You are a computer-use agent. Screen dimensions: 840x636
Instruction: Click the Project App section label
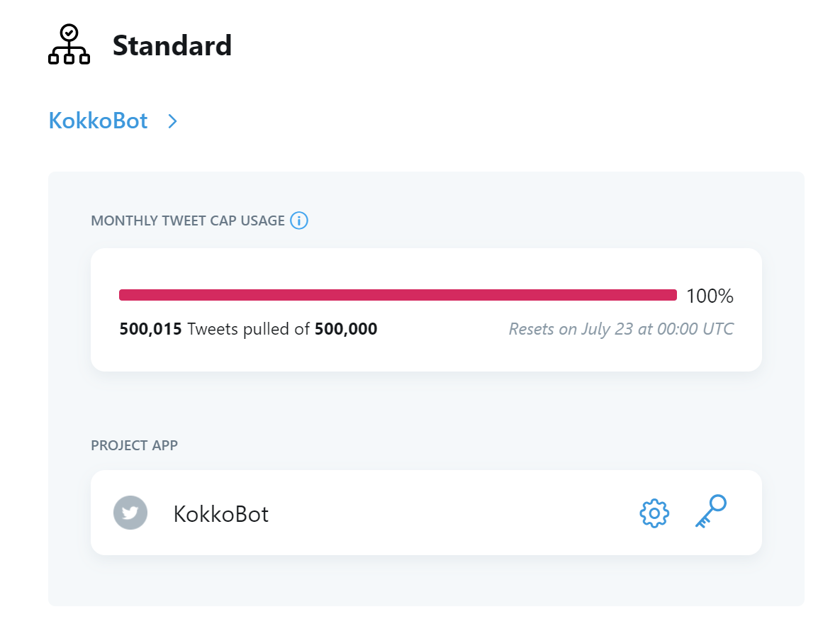[134, 445]
